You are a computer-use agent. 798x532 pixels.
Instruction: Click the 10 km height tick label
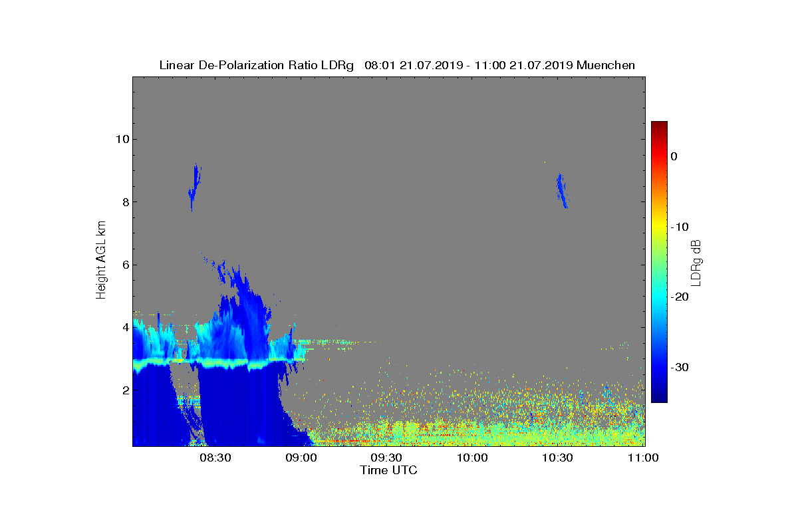tap(122, 139)
